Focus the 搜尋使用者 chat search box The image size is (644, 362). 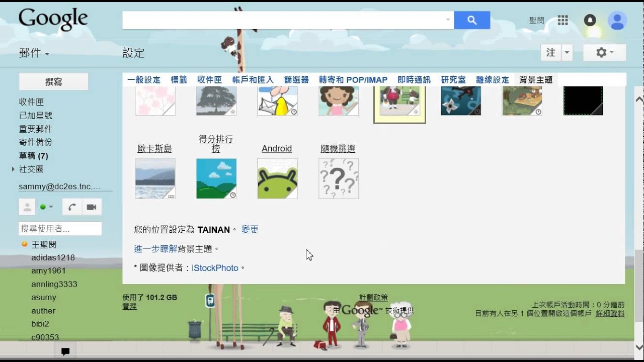pyautogui.click(x=60, y=229)
